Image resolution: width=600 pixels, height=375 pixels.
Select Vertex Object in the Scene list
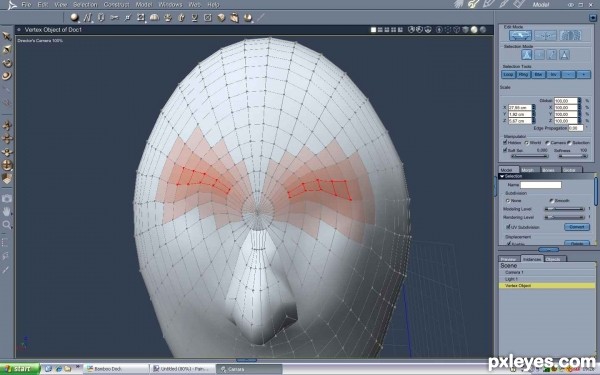pyautogui.click(x=547, y=286)
